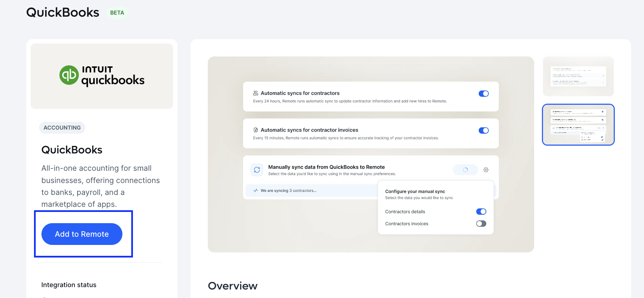
Task: Click 'We are syncing 3 contractors...' text
Action: pos(288,191)
